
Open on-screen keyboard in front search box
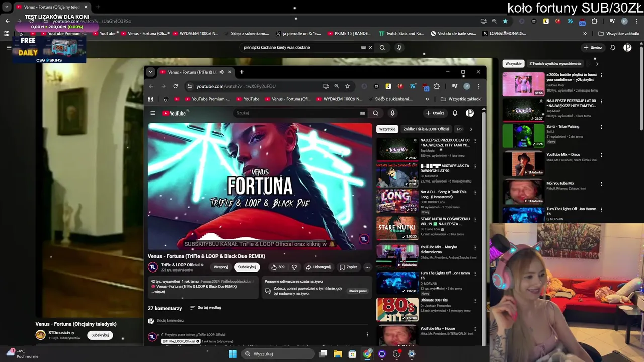click(x=362, y=113)
